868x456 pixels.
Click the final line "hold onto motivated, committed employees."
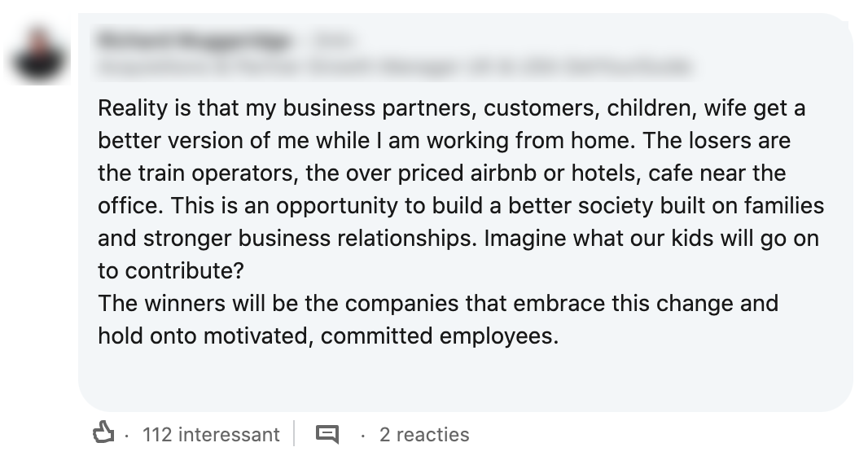tap(328, 335)
